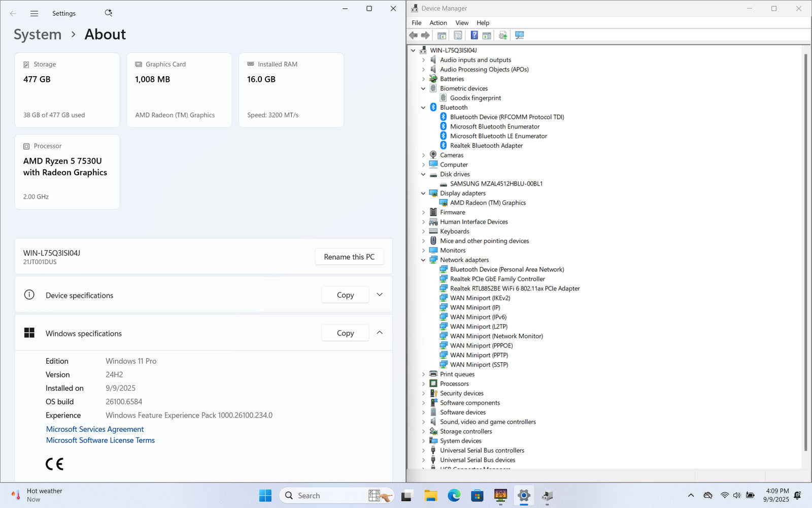Screen dimensions: 812x508
Task: Click the Rename this PC button
Action: pyautogui.click(x=349, y=257)
